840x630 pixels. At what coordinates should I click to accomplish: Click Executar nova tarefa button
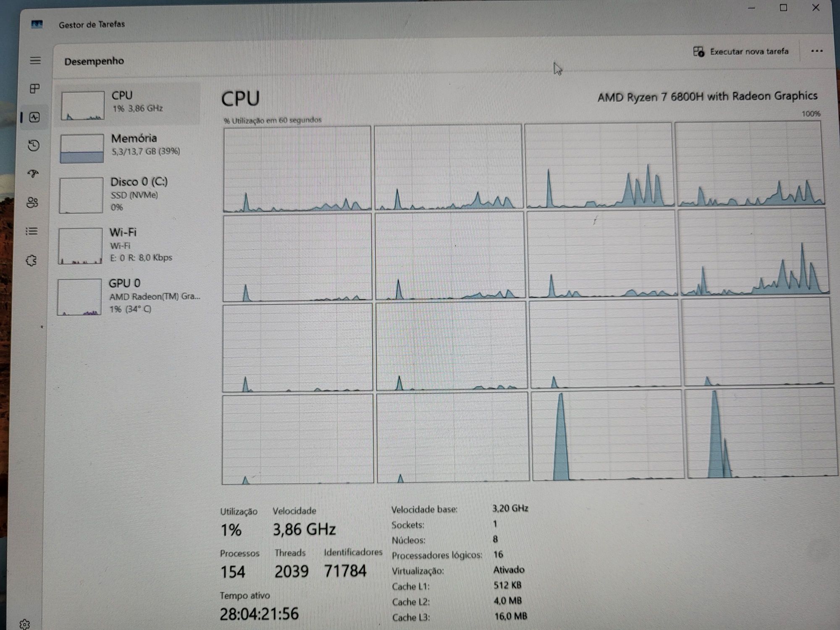click(741, 52)
